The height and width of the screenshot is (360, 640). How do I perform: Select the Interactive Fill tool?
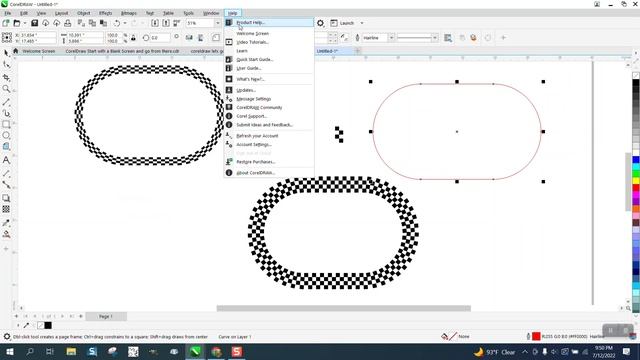tap(6, 234)
